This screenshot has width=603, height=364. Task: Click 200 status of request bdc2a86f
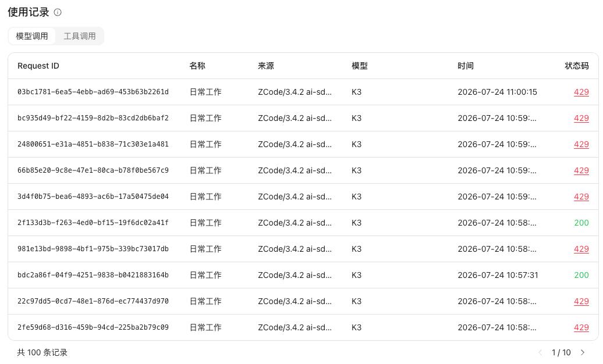click(x=581, y=275)
